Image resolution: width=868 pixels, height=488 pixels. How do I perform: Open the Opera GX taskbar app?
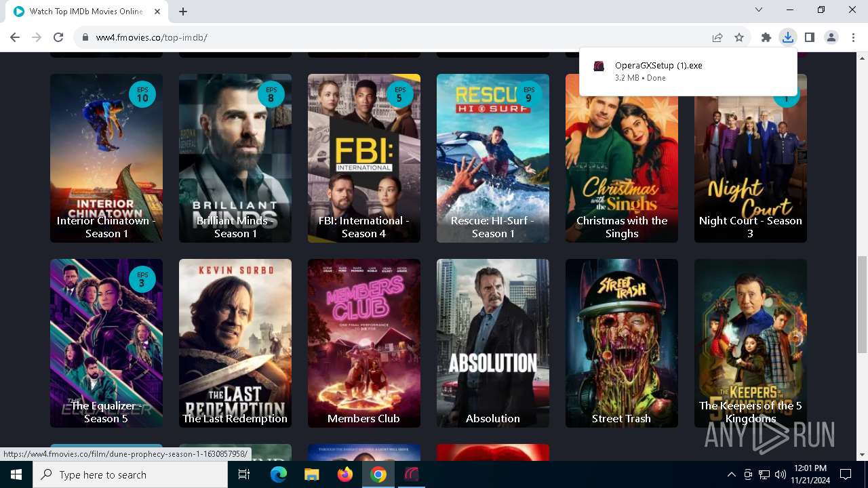pyautogui.click(x=412, y=474)
